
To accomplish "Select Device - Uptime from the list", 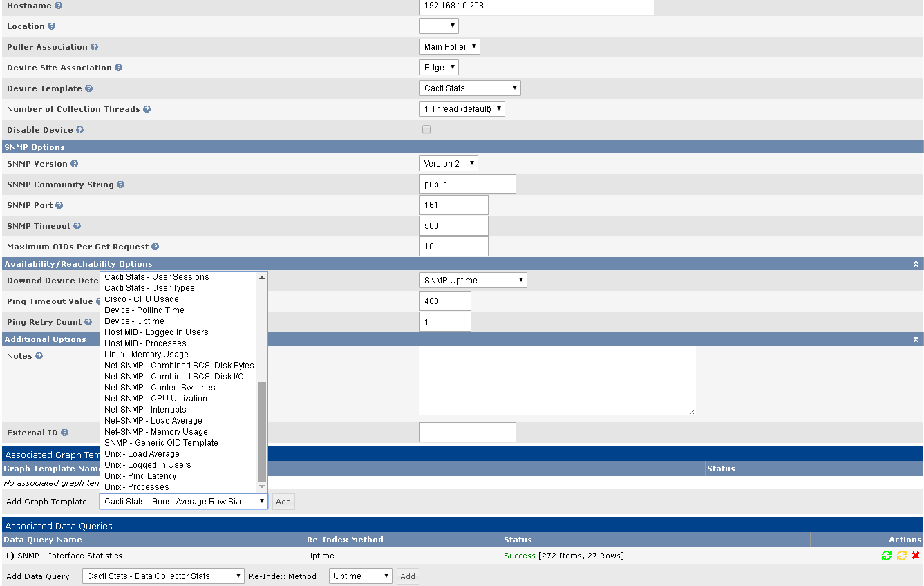I will tap(178, 321).
